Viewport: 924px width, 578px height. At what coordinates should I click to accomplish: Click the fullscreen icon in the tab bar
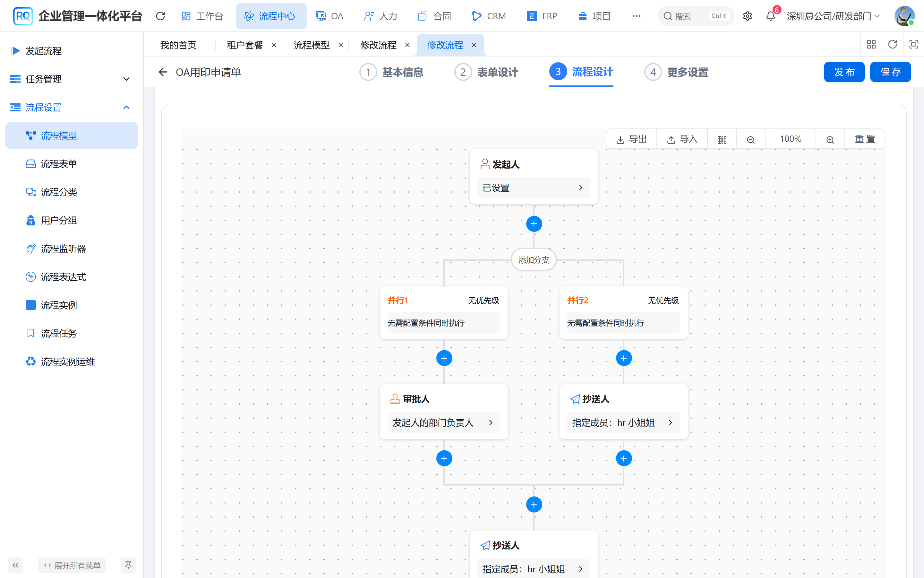pos(913,44)
